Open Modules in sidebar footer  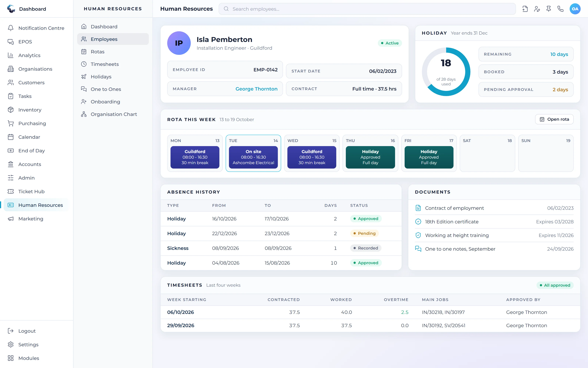(x=36, y=358)
